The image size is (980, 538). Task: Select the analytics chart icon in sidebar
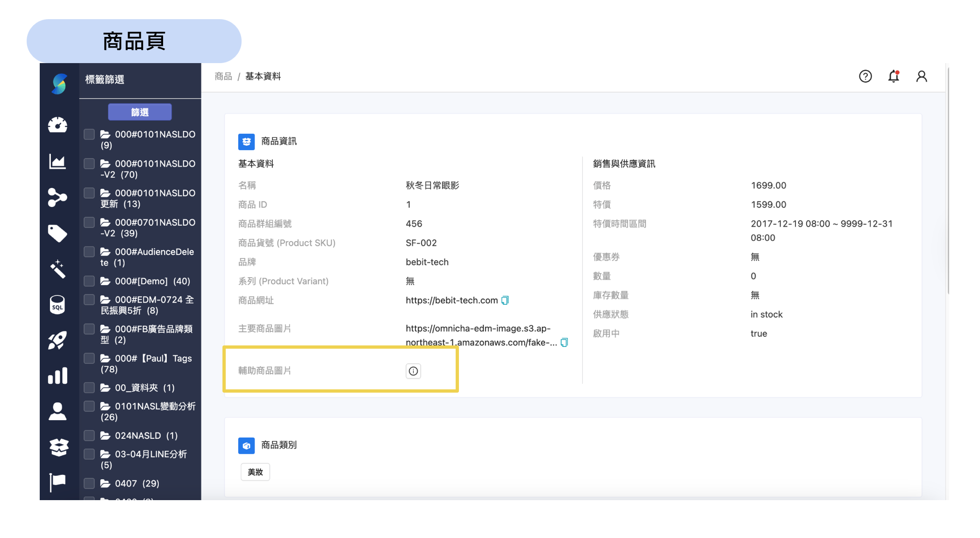click(x=57, y=161)
